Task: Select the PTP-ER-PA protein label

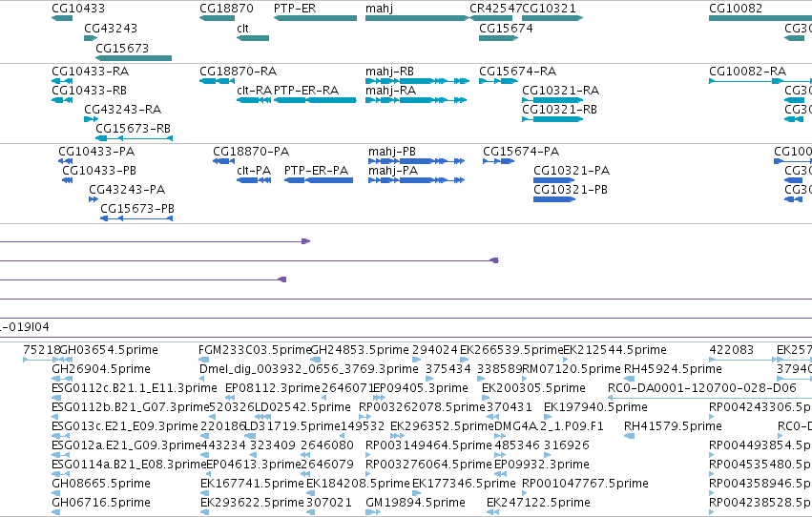Action: pos(317,170)
